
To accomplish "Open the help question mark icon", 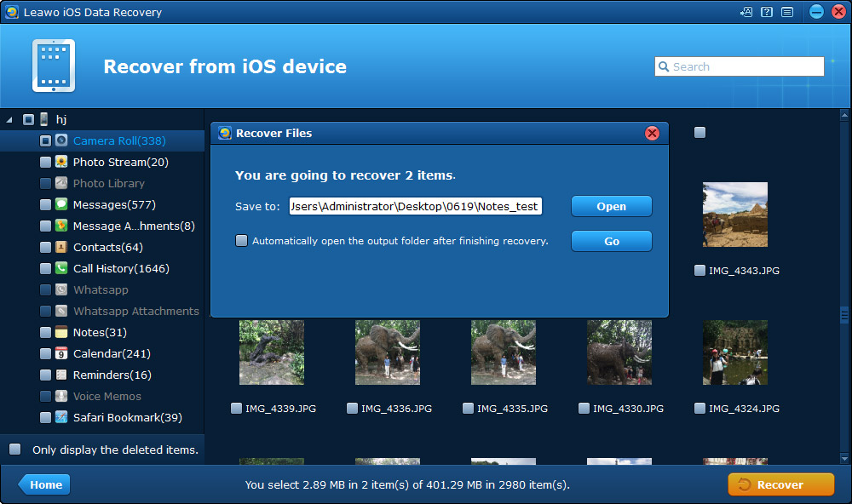I will pos(767,12).
